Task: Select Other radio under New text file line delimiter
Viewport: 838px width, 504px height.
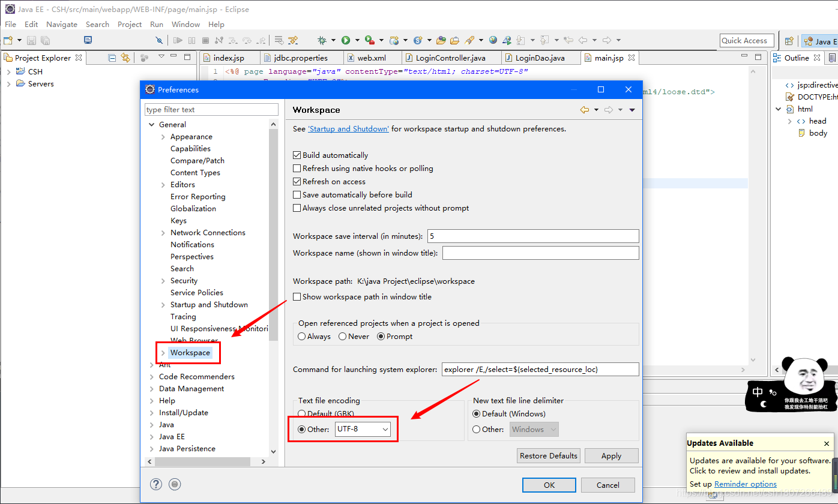Action: tap(477, 429)
